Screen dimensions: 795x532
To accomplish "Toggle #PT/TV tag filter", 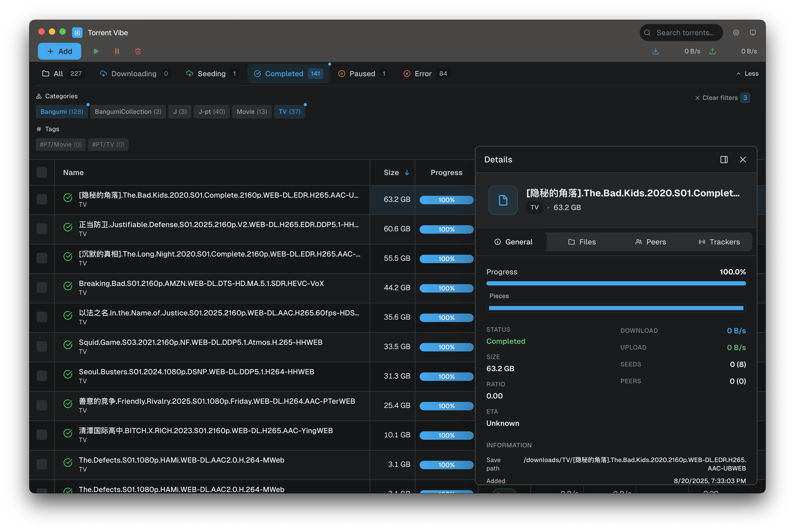I will [x=108, y=145].
